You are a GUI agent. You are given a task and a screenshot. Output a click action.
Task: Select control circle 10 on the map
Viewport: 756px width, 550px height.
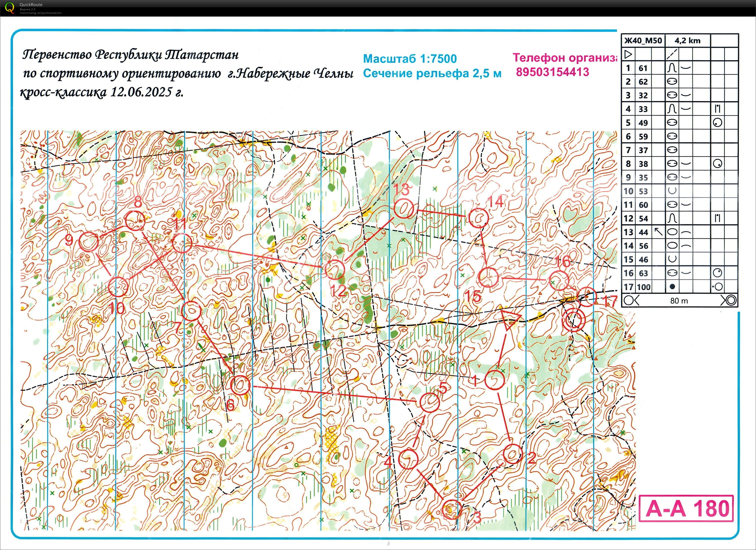click(x=118, y=286)
